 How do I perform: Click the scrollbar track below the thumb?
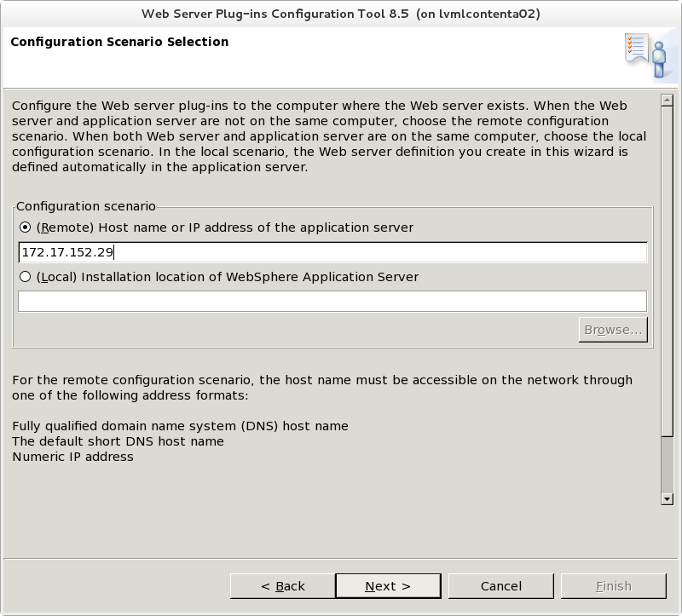pyautogui.click(x=667, y=464)
